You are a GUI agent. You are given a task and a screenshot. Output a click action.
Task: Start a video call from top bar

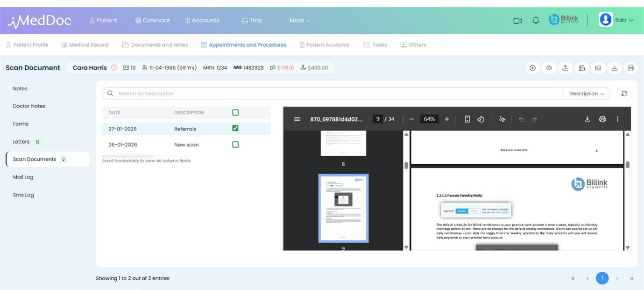tap(517, 21)
